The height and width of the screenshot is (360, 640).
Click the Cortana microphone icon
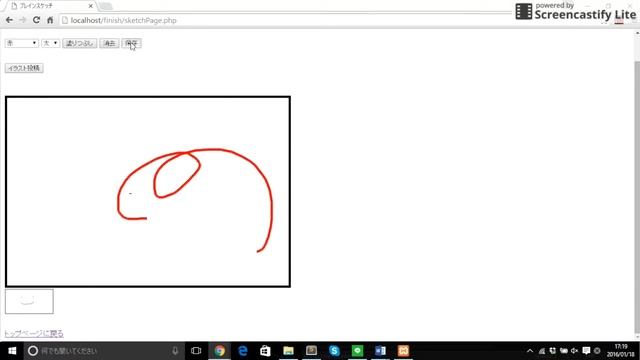[x=175, y=351]
